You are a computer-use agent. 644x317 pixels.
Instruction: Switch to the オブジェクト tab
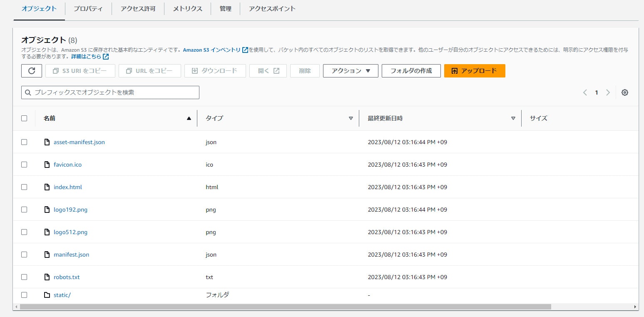pyautogui.click(x=39, y=8)
